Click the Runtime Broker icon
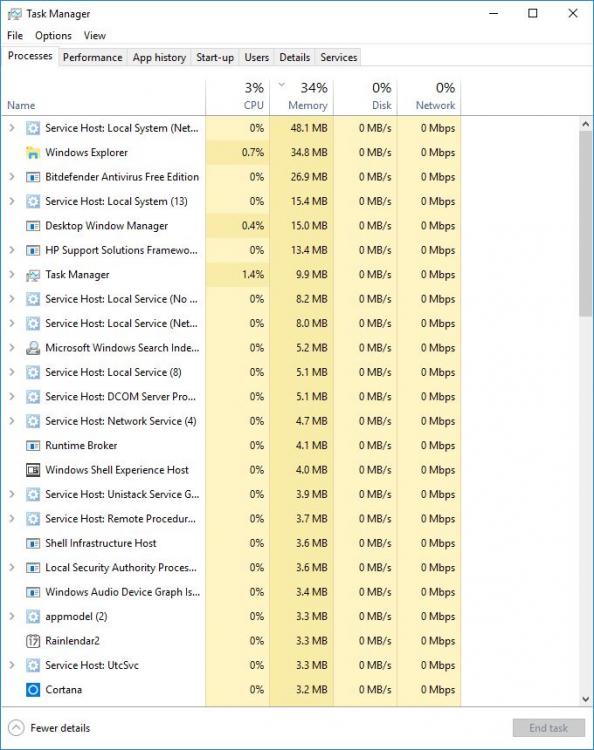Viewport: 594px width, 750px height. pyautogui.click(x=33, y=446)
